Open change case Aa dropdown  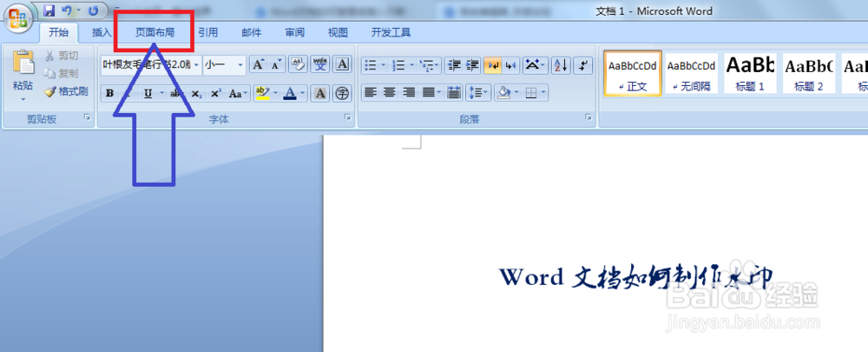[240, 94]
